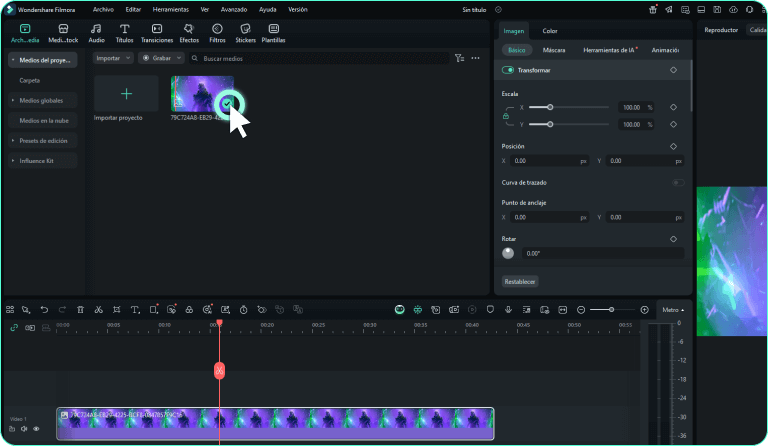Screen dimensions: 768x446
Task: Adjust the Escala Y slider
Action: click(569, 124)
